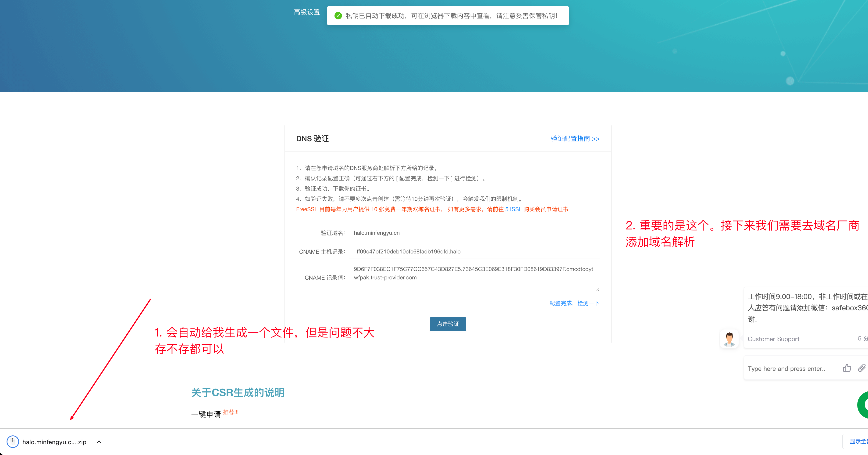Select the CNAME 主机记录 host record field

click(x=472, y=251)
